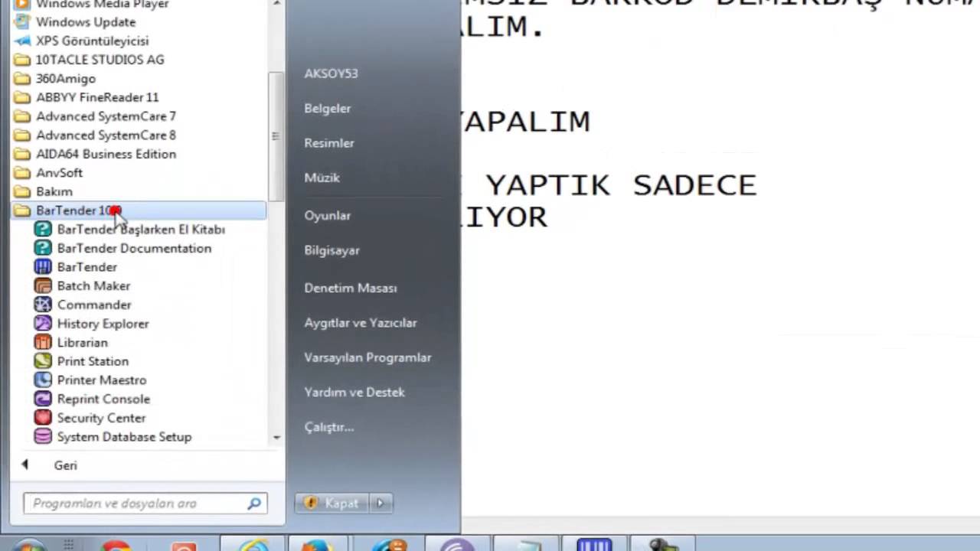
Task: Open Müzik from Start menu
Action: coord(322,178)
